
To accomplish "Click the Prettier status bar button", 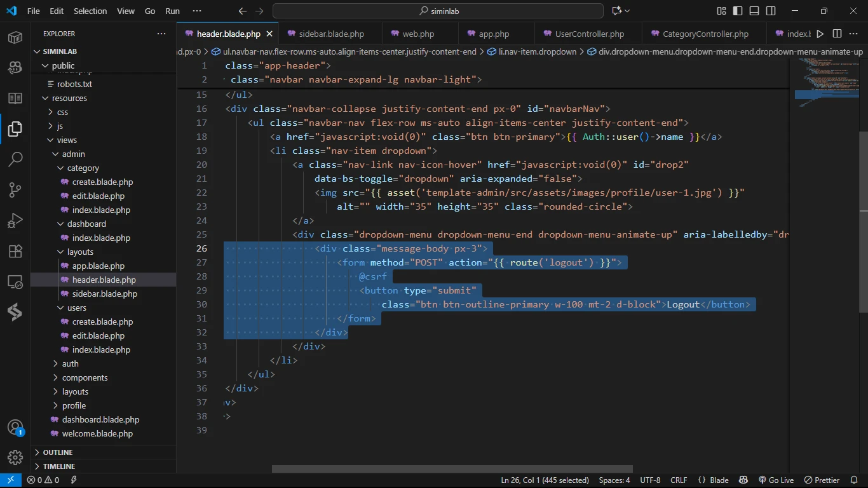I will [x=822, y=480].
